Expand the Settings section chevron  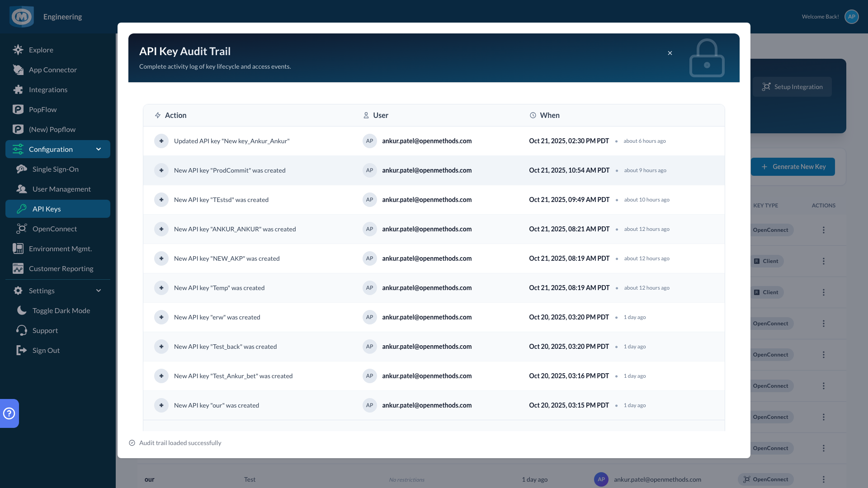point(99,291)
